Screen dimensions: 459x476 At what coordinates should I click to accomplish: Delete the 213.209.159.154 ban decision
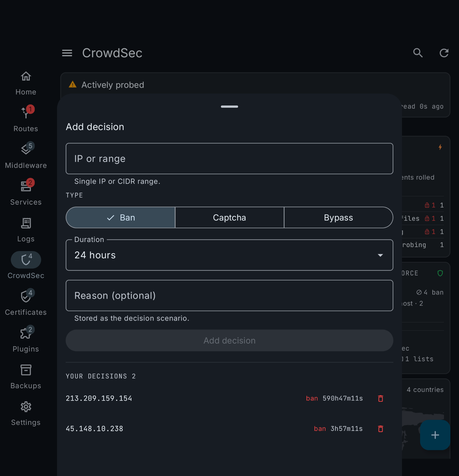point(380,398)
